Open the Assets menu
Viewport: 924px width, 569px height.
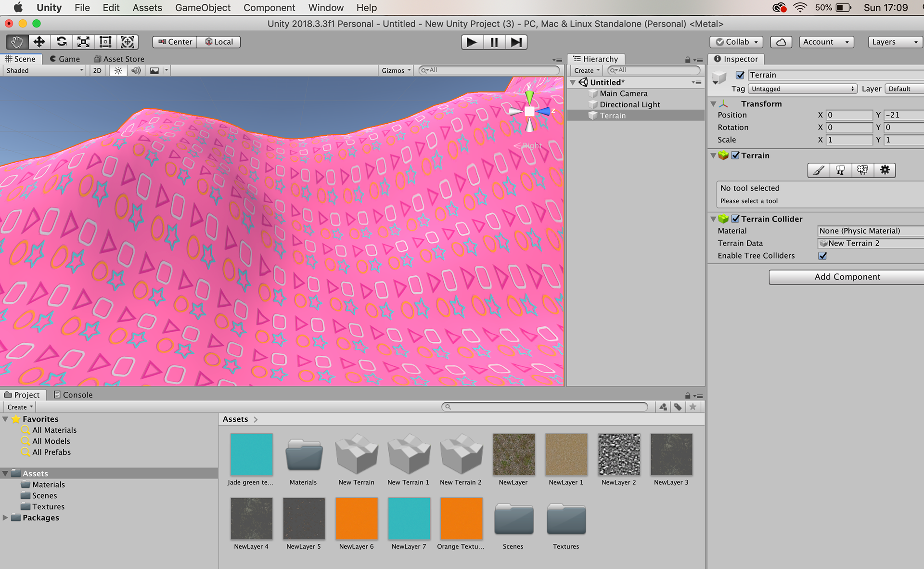[x=147, y=8]
